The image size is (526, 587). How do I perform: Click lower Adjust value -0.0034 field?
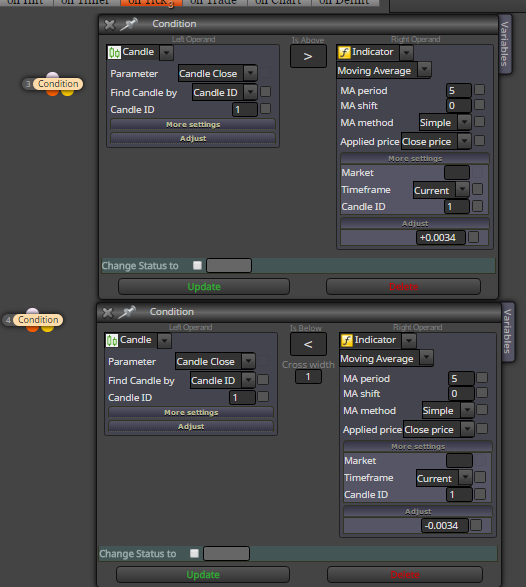pyautogui.click(x=445, y=525)
